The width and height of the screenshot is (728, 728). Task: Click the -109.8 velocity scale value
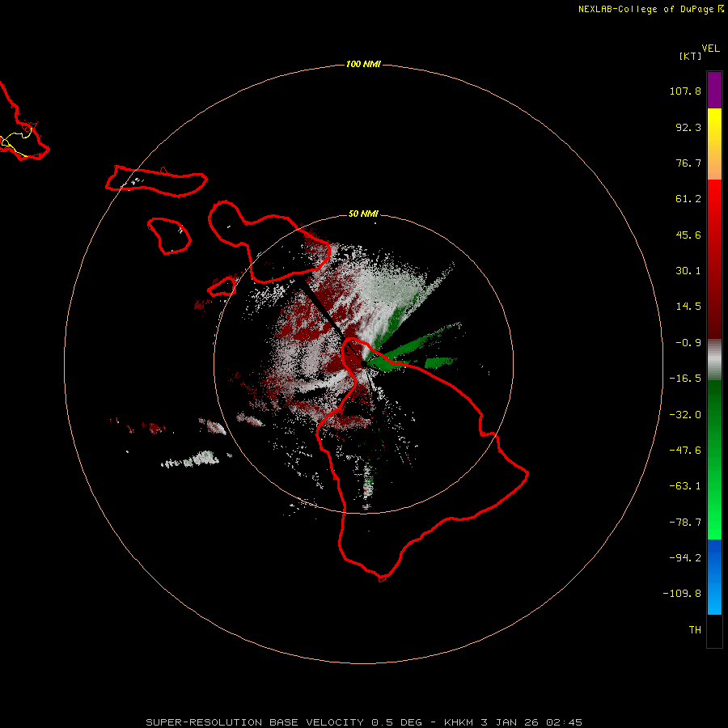click(x=682, y=594)
